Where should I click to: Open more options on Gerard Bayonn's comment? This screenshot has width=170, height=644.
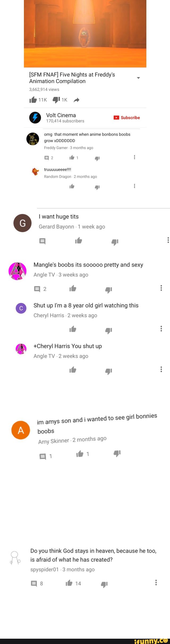[x=168, y=240]
